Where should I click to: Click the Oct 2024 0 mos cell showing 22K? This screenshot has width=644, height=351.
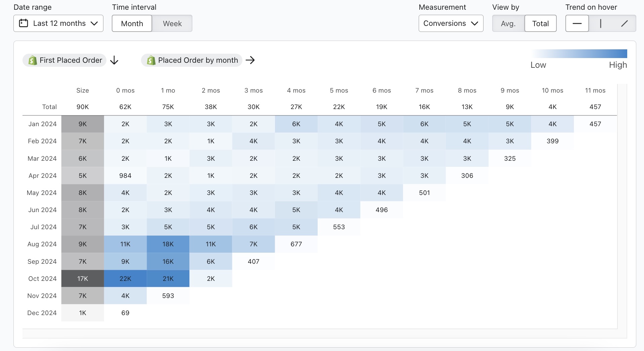click(x=125, y=279)
